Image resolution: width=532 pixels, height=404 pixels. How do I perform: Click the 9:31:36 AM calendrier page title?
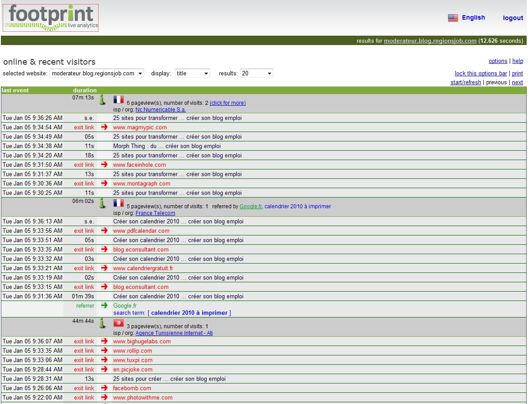[x=178, y=296]
